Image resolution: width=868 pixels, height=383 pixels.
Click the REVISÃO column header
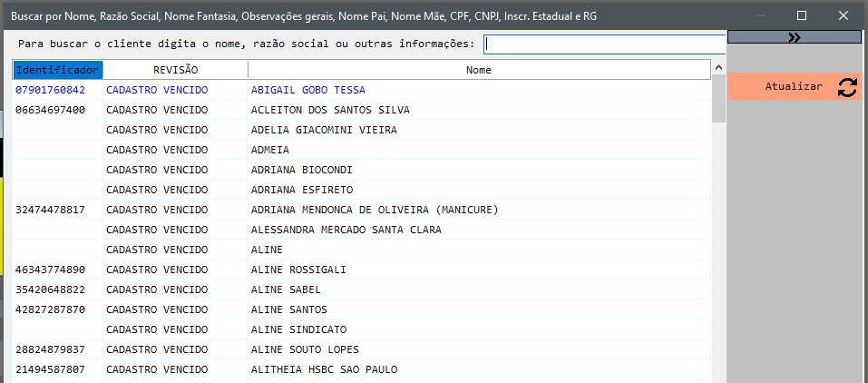[x=175, y=70]
